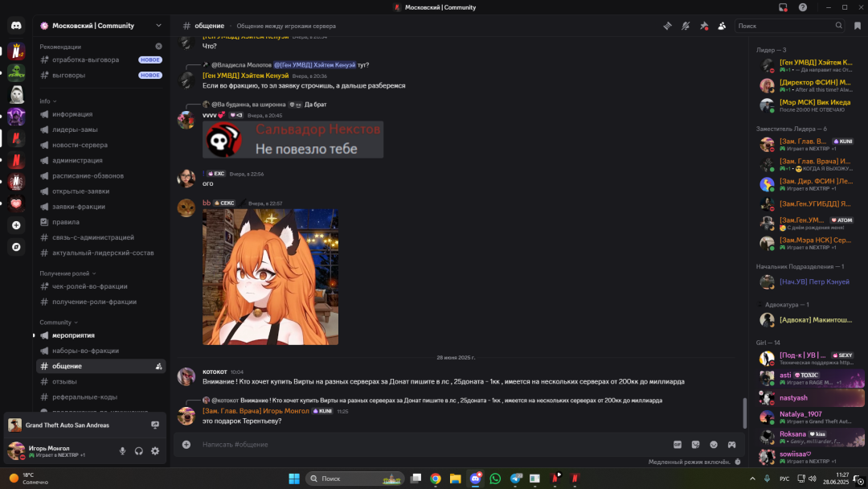Open the Threads icon in channel header
Screen dimensions: 868x489
(x=668, y=26)
